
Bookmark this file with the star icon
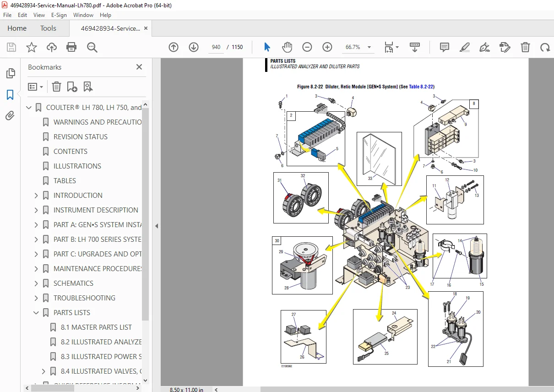coord(32,47)
